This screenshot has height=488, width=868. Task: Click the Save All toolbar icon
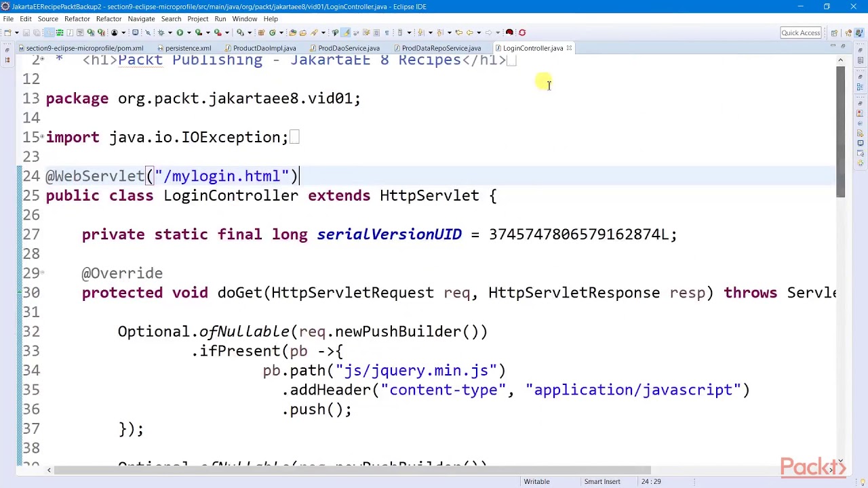click(x=37, y=33)
